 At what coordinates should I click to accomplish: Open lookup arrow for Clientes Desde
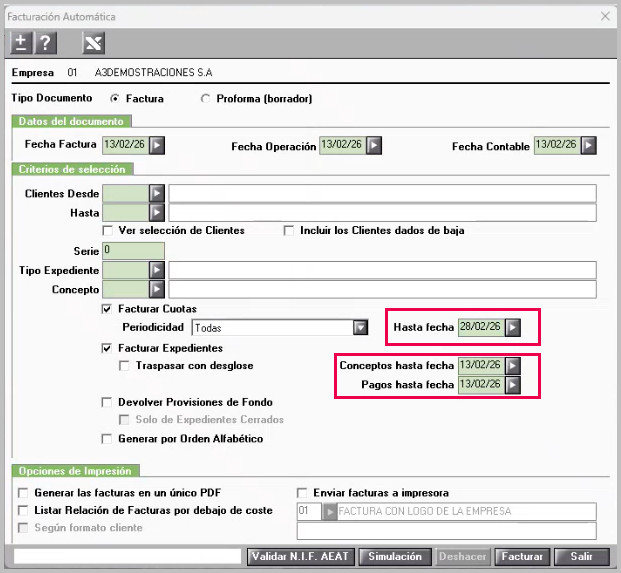tap(157, 194)
